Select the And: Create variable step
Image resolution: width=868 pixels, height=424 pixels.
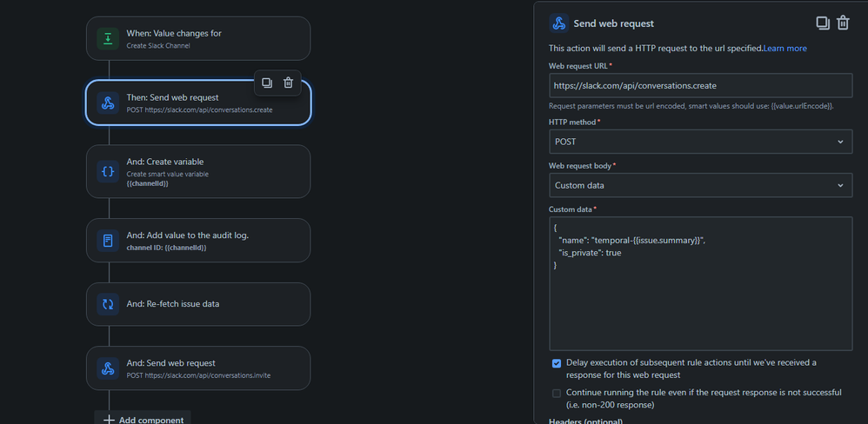pyautogui.click(x=198, y=171)
